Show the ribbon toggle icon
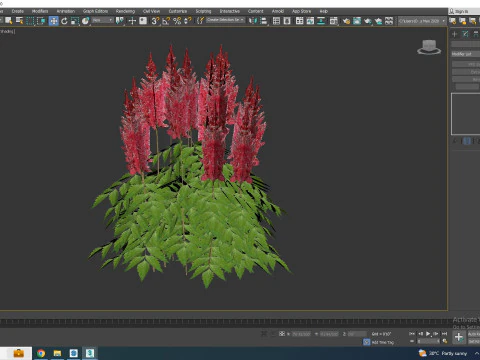Screen dimensions: 480x360 point(299,21)
